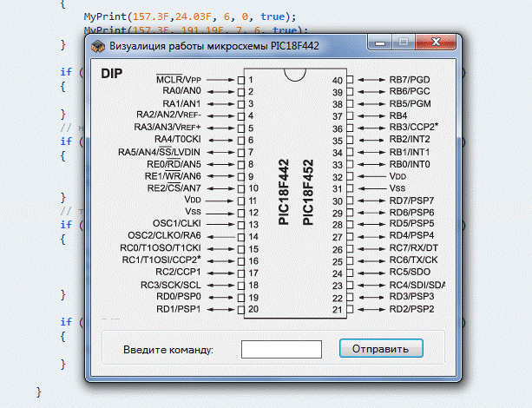Click the RE2/CS/AN7 pin label
Screen dimensions: 532x408
[x=174, y=188]
